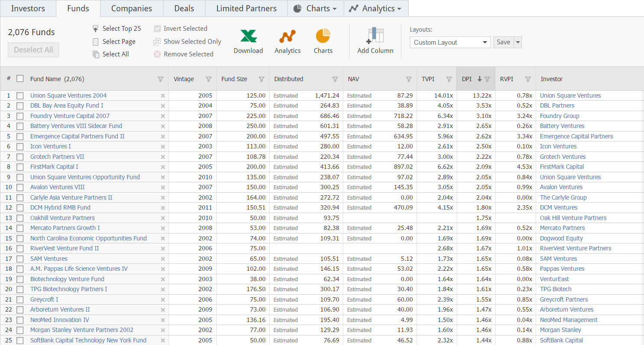Switch to the Deals tab

[x=184, y=8]
